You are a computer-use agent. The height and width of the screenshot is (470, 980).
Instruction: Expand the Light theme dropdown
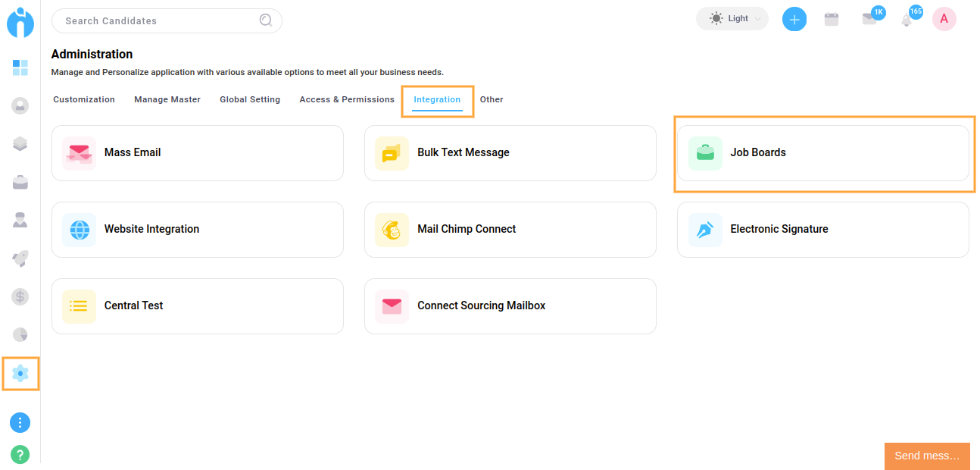click(732, 19)
